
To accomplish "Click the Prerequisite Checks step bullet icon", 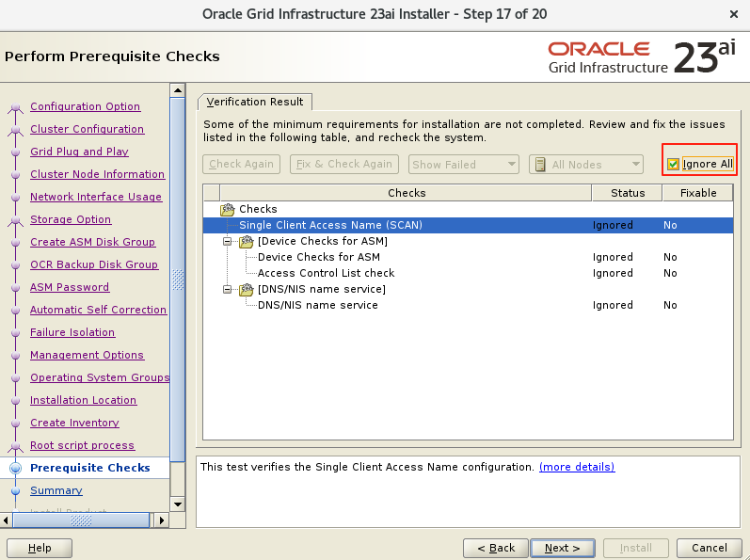I will (x=15, y=468).
